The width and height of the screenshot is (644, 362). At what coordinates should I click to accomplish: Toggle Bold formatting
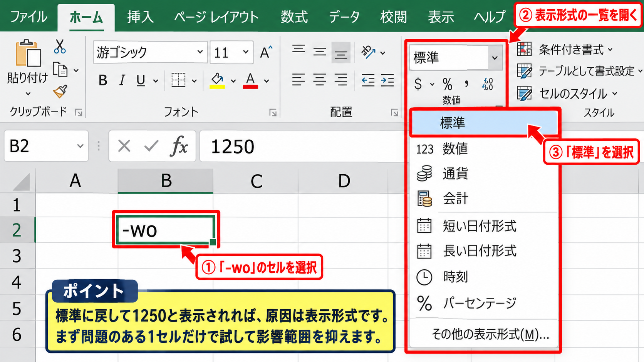click(103, 80)
